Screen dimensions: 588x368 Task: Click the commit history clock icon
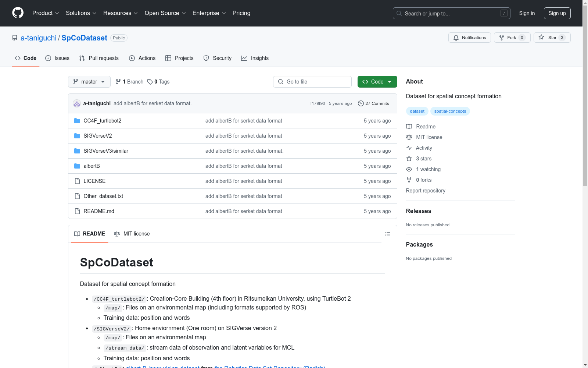point(361,103)
